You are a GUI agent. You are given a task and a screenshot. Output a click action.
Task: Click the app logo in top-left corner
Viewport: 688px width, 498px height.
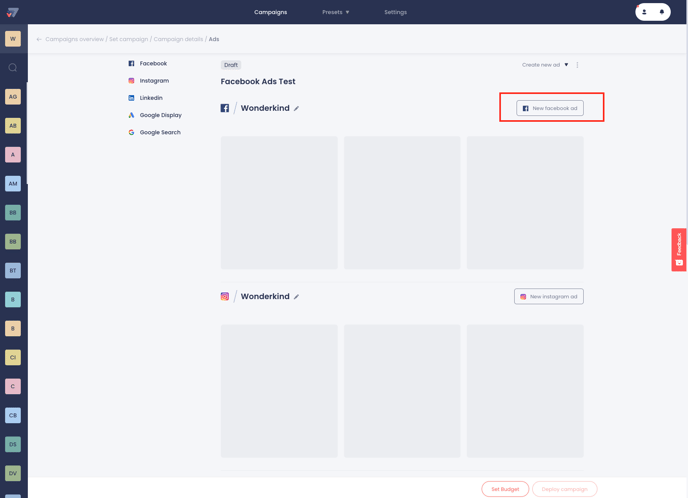(x=13, y=12)
